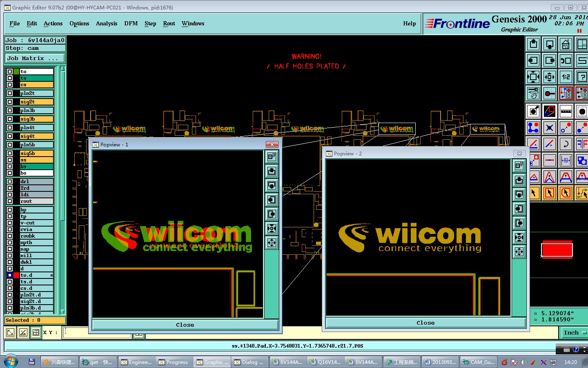Image resolution: width=588 pixels, height=368 pixels.
Task: Toggle checkbox for layer 'to'
Action: point(10,72)
